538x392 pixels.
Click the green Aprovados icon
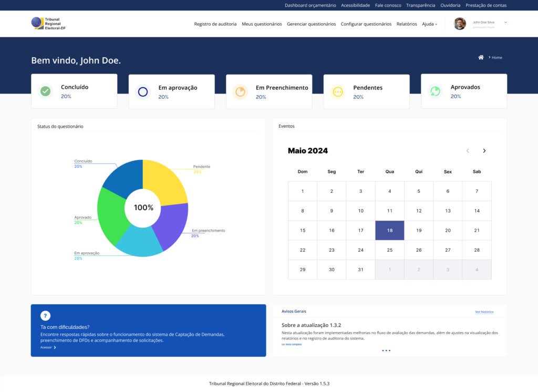[x=435, y=91]
